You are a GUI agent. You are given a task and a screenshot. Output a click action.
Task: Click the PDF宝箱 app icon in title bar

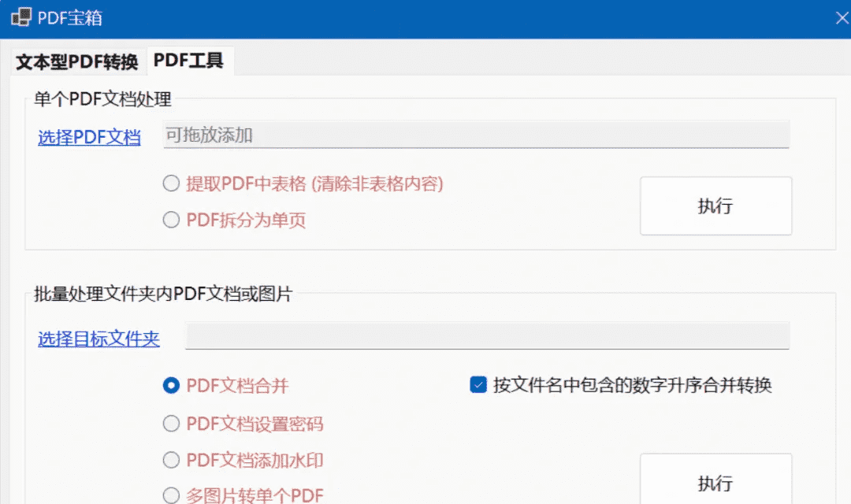point(20,17)
